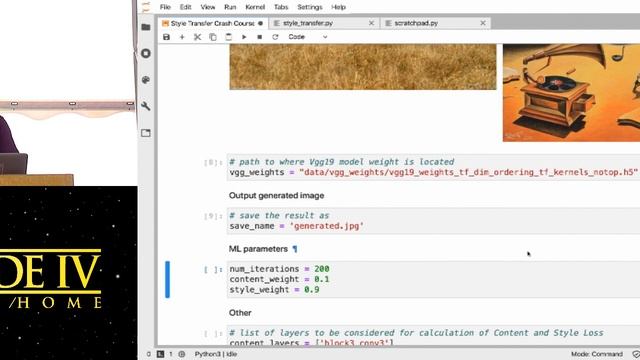The height and width of the screenshot is (360, 640).
Task: Open the Kernel menu
Action: pos(255,7)
